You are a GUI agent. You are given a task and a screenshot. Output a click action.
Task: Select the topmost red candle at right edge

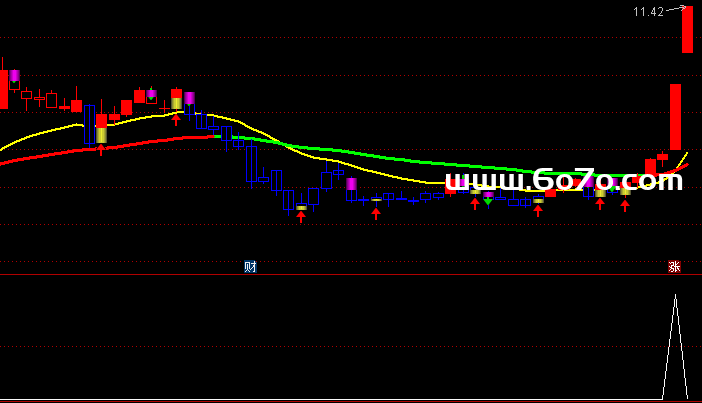pyautogui.click(x=688, y=30)
